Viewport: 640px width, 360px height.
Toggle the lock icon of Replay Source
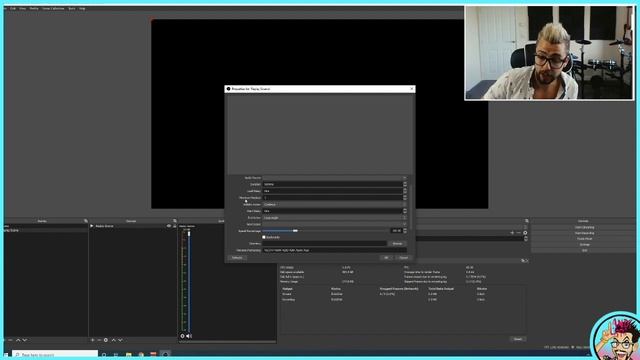point(175,226)
